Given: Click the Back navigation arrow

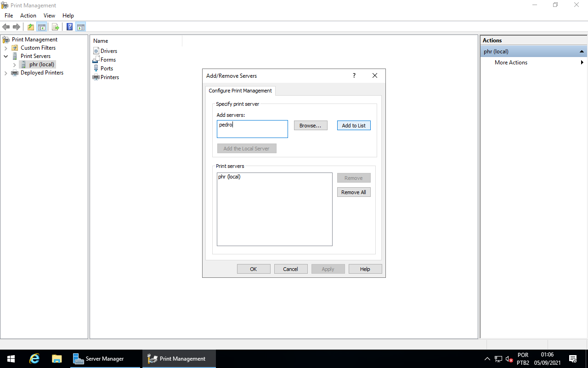Looking at the screenshot, I should point(6,26).
